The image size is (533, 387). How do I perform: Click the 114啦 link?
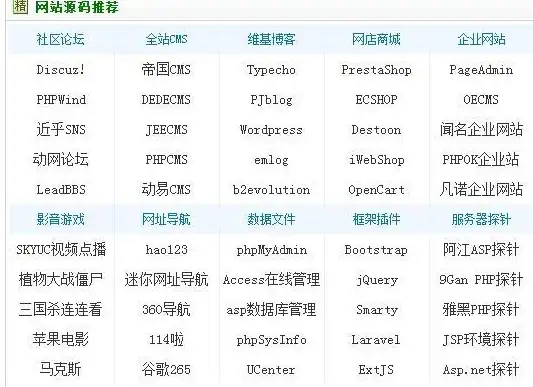166,339
